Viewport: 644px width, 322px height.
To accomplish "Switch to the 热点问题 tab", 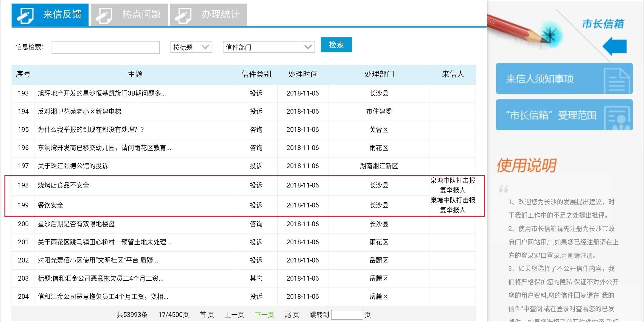I will (x=141, y=14).
